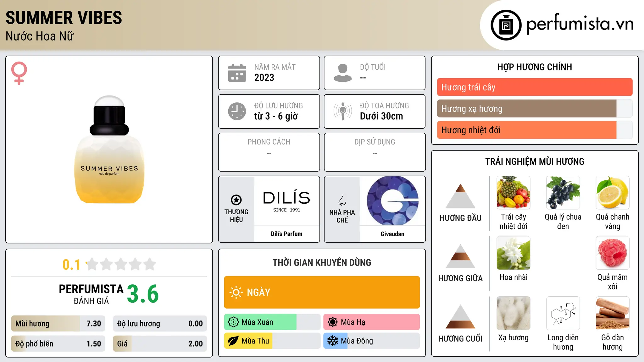Select the Quả chanh vàng note image

click(613, 193)
